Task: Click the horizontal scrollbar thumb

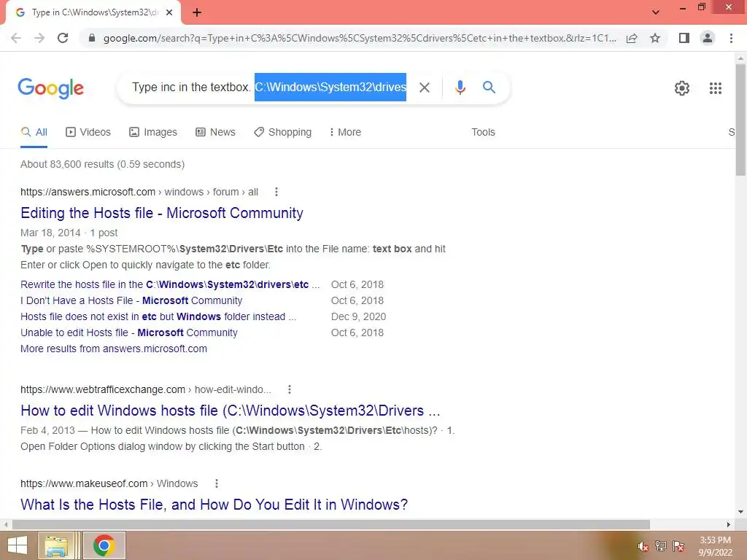Action: [331, 524]
